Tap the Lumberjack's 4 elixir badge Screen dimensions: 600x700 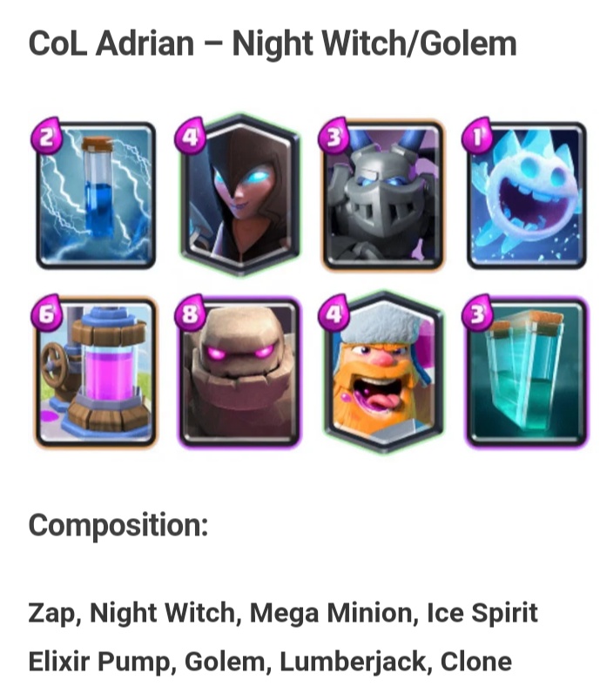(334, 313)
